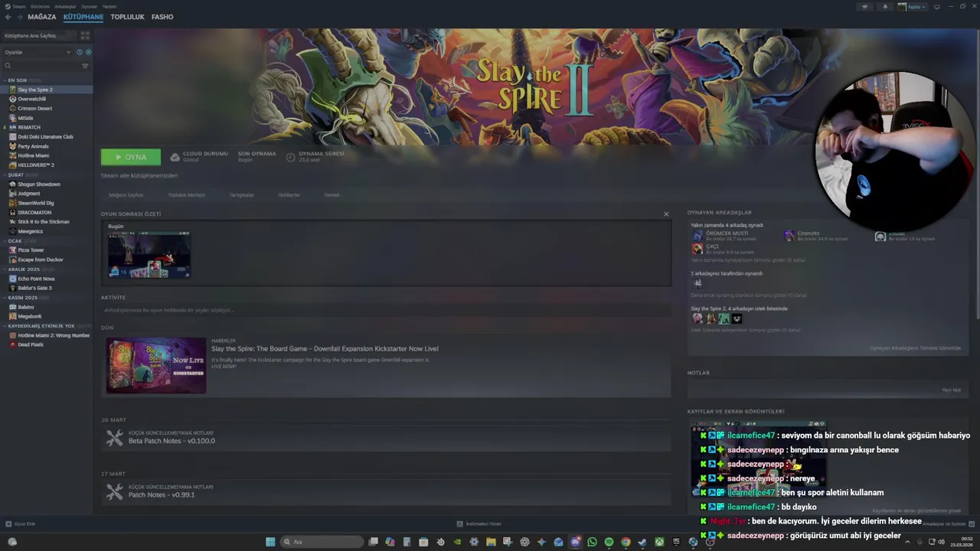
Task: Open the board game news image thumbnail
Action: (x=156, y=366)
